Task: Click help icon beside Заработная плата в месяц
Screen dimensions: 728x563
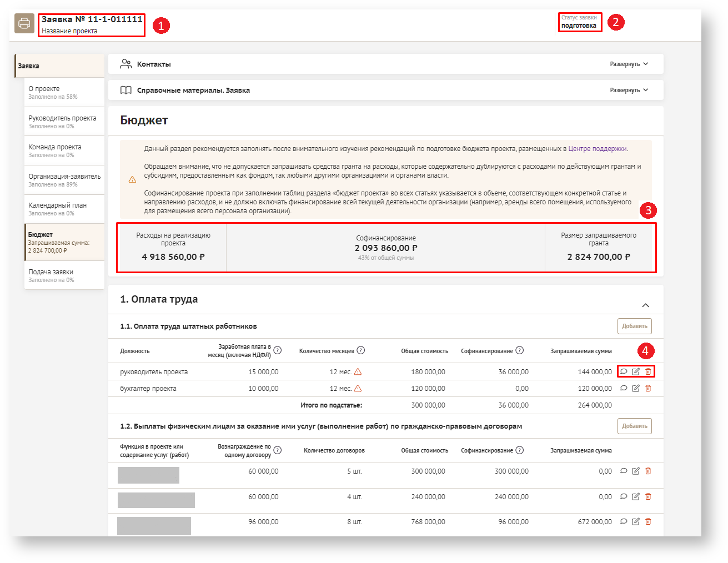Action: tap(278, 350)
